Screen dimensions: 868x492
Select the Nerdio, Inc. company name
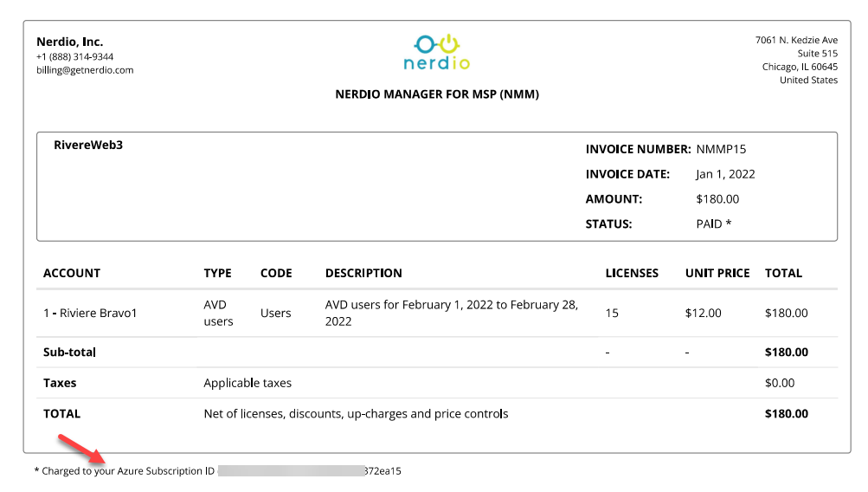tap(69, 42)
